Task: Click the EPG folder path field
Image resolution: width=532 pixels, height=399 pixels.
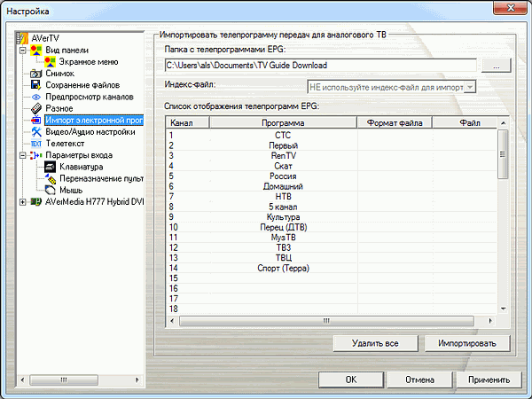Action: [321, 65]
